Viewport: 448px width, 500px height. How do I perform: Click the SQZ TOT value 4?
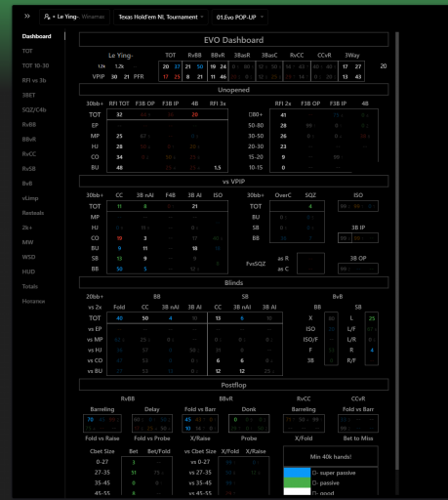pyautogui.click(x=310, y=206)
